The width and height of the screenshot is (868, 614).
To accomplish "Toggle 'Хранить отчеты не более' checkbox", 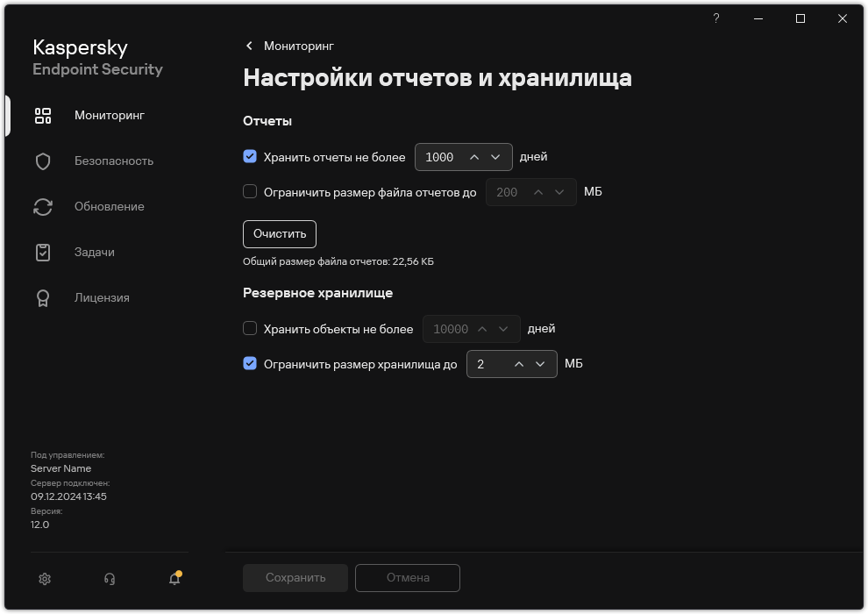I will pos(250,157).
